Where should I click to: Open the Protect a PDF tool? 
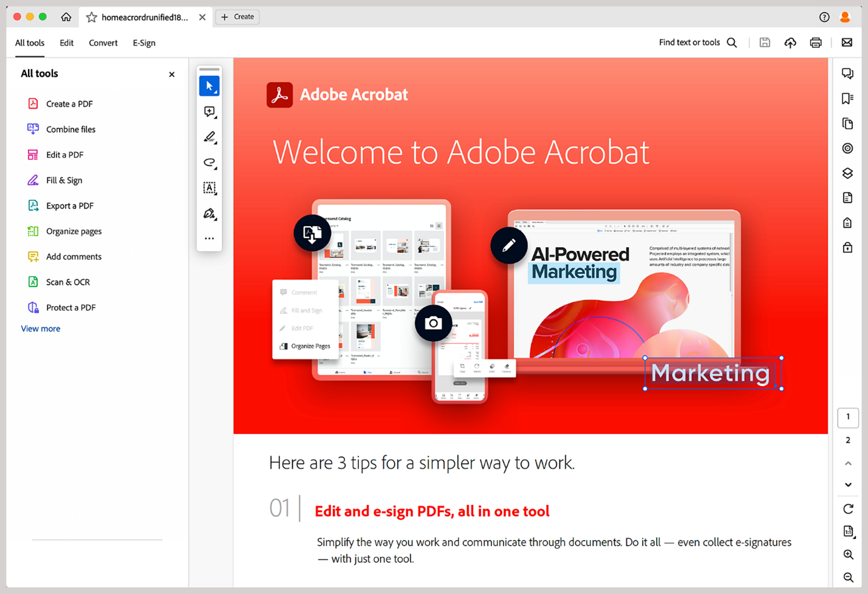(71, 307)
